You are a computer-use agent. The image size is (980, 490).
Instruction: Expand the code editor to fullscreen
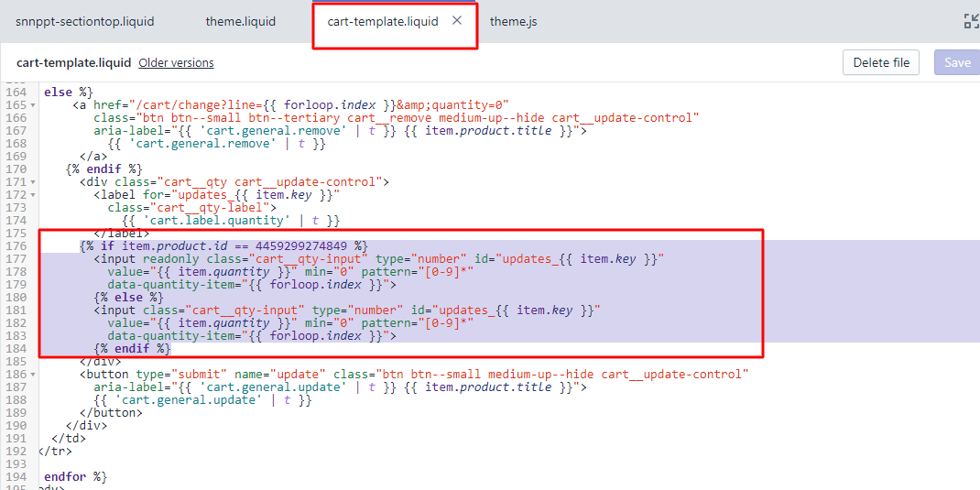pos(971,21)
